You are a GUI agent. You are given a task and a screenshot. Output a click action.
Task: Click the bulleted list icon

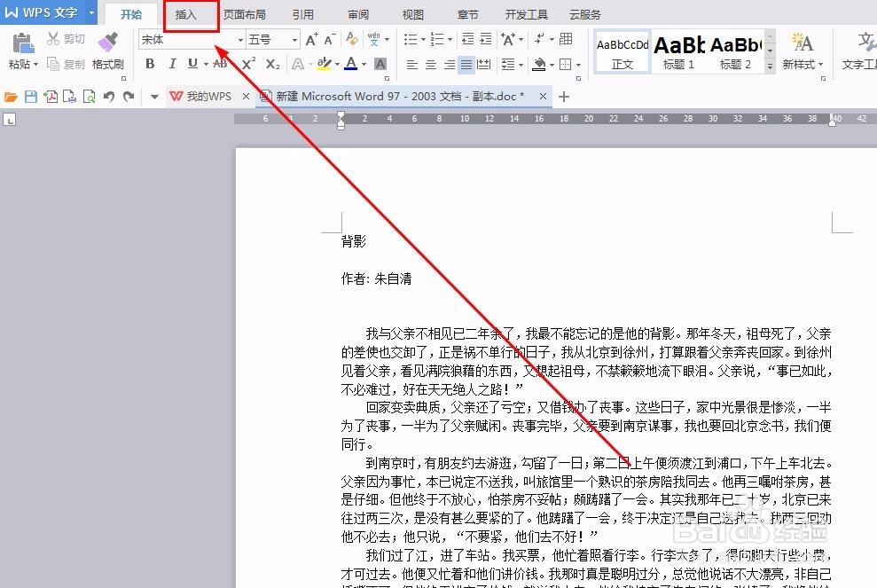(411, 39)
